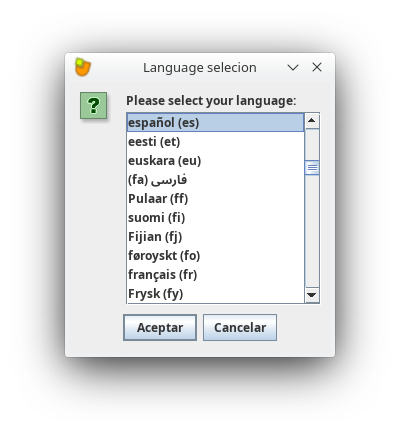Close the Language selecion dialog
This screenshot has width=400, height=434.
[x=317, y=67]
